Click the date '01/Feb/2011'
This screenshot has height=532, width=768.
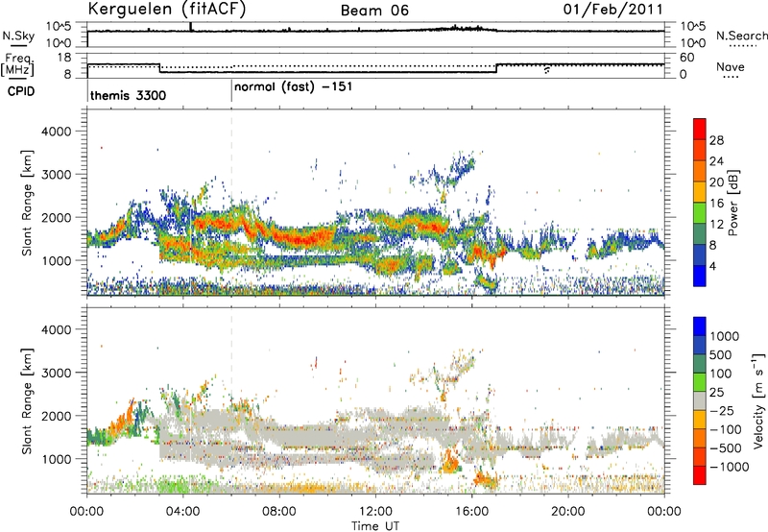[x=613, y=10]
